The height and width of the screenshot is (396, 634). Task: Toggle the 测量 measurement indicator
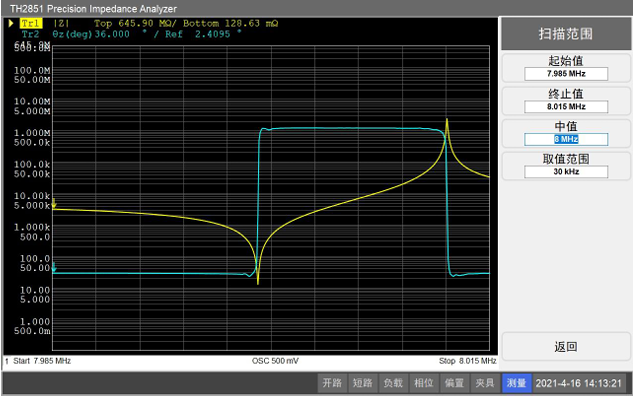pyautogui.click(x=516, y=383)
